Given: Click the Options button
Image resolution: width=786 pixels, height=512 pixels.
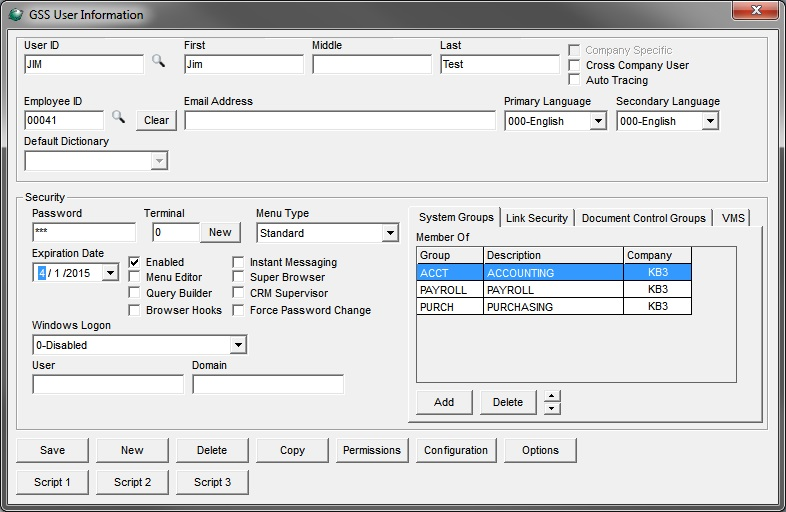Looking at the screenshot, I should pos(540,450).
